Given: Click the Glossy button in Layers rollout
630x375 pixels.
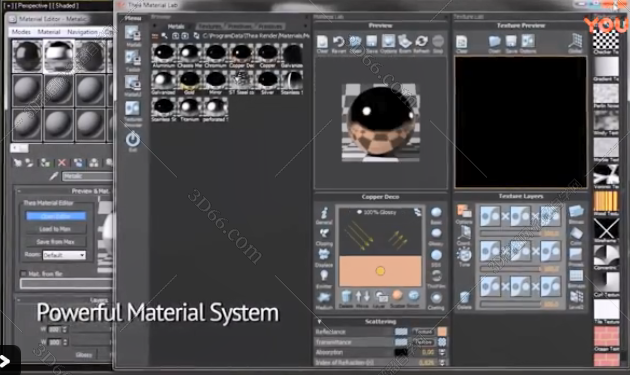Looking at the screenshot, I should (x=84, y=355).
